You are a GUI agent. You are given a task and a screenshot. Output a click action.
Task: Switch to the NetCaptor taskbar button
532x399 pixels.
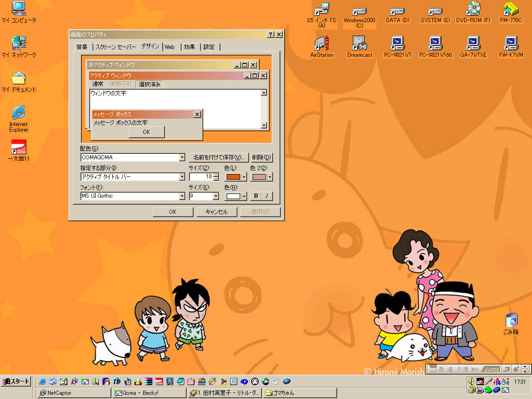pyautogui.click(x=74, y=393)
